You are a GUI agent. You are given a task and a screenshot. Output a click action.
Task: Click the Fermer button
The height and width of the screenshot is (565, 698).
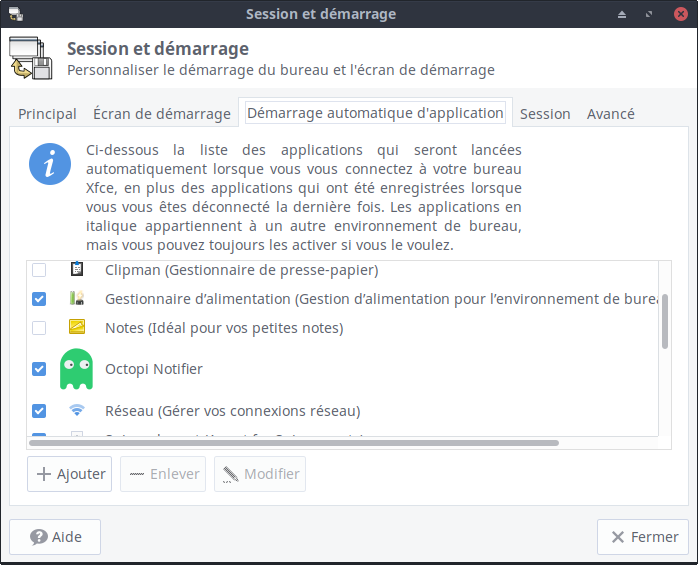click(643, 537)
